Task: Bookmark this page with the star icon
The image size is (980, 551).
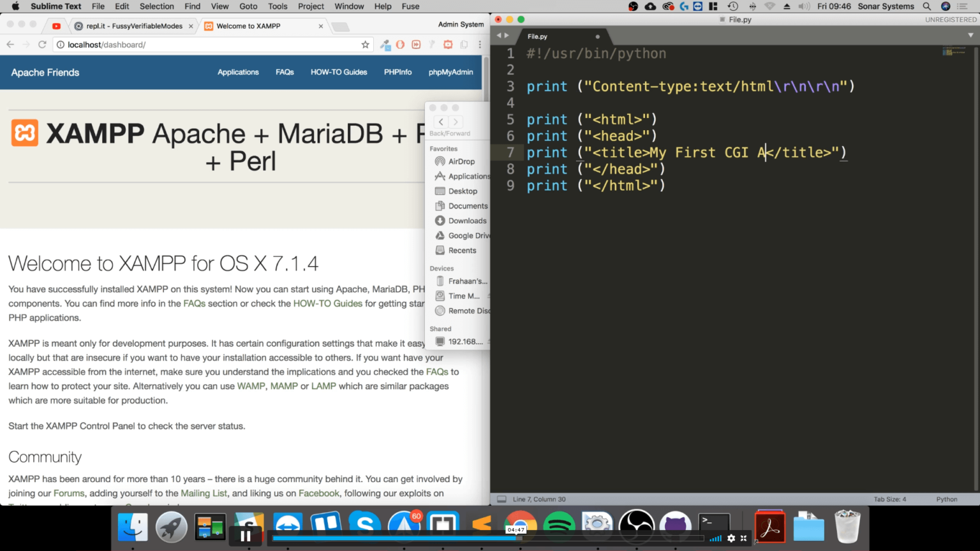Action: coord(365,45)
